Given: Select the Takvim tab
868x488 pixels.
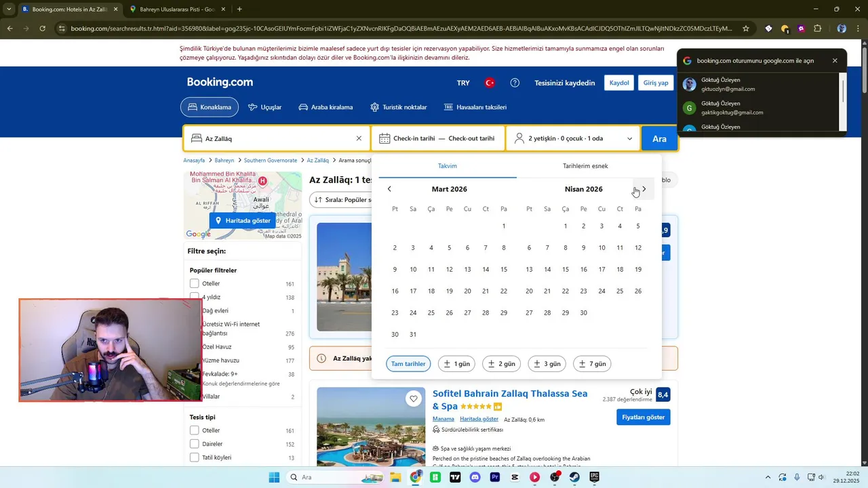Looking at the screenshot, I should tap(447, 166).
